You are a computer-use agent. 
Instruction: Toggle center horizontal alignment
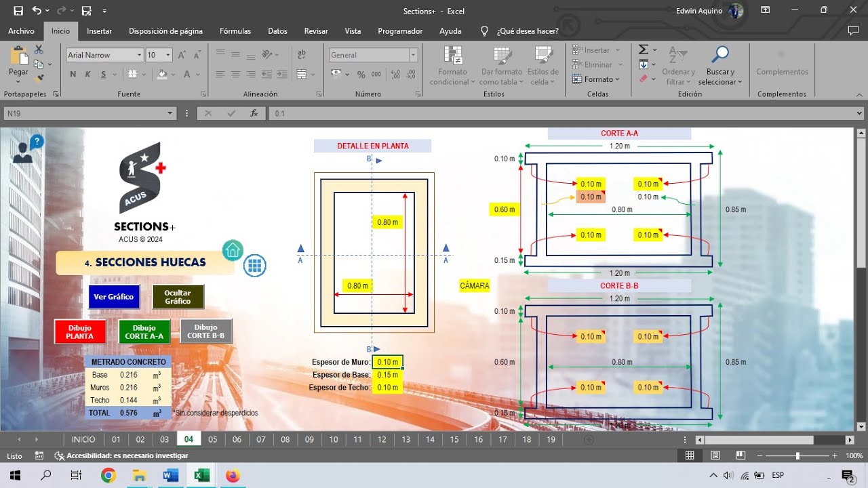(x=235, y=75)
